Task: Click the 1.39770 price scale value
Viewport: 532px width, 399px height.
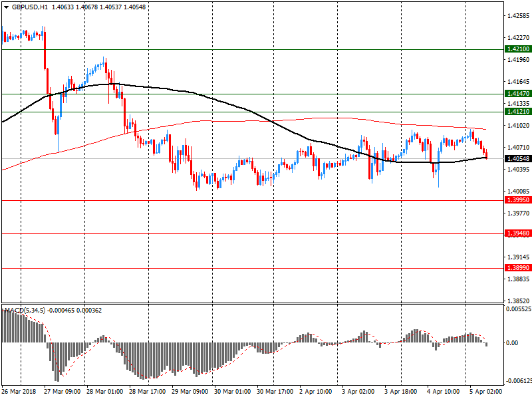Action: (519, 213)
